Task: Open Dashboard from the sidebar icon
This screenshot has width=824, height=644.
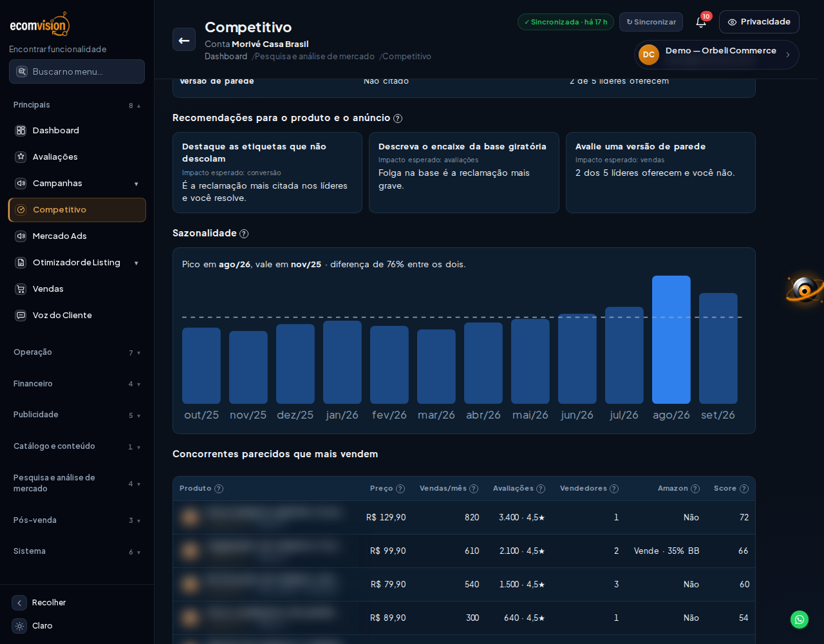Action: coord(21,131)
